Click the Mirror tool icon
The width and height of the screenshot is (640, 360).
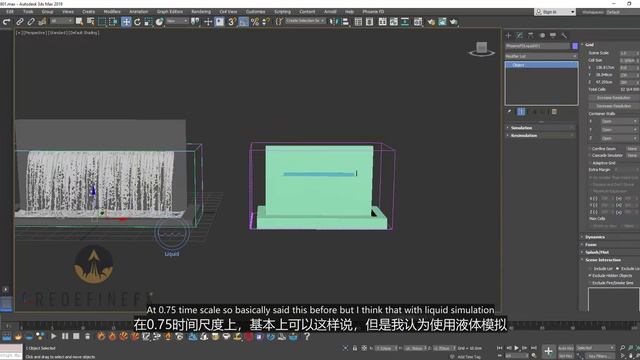click(x=334, y=22)
